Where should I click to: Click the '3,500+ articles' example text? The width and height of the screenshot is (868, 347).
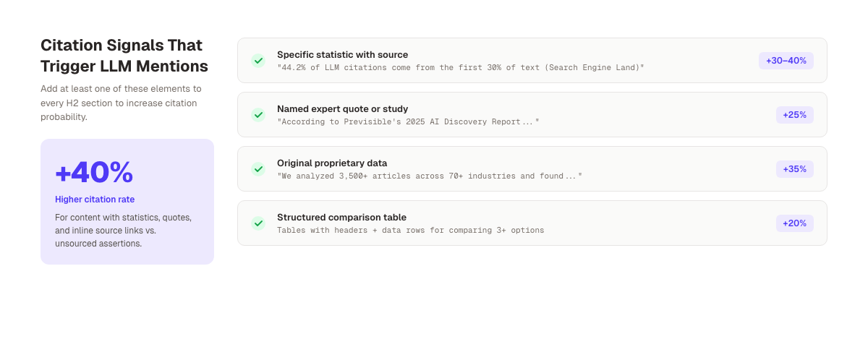[429, 176]
